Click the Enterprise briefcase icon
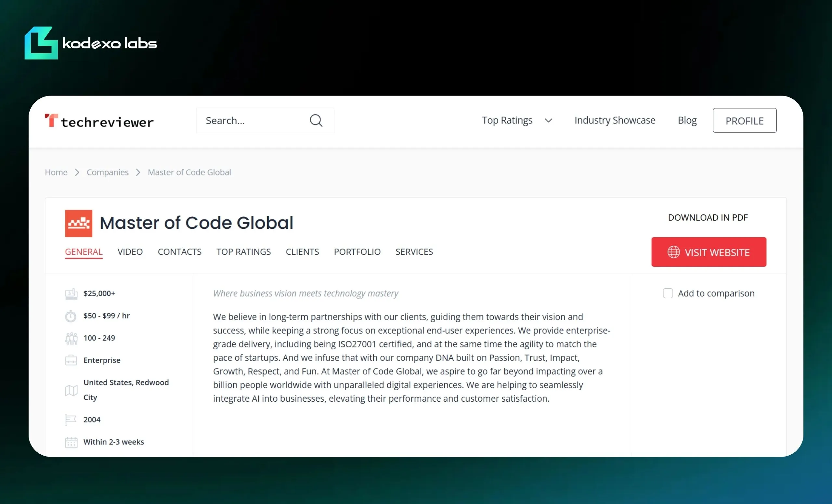 tap(71, 360)
